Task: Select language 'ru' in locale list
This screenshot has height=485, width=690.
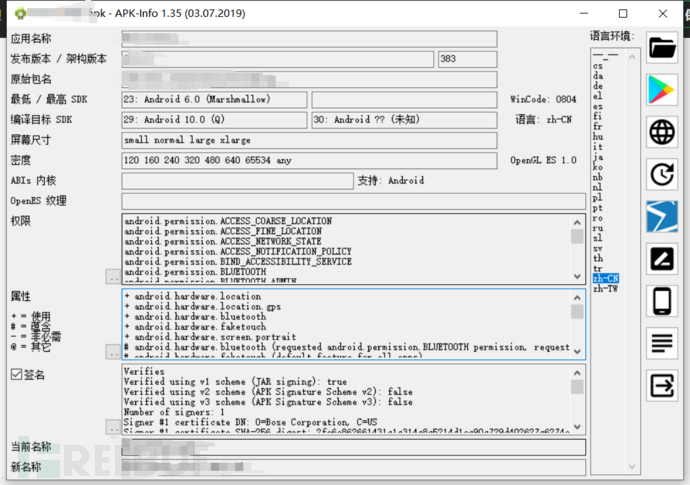Action: click(x=598, y=228)
